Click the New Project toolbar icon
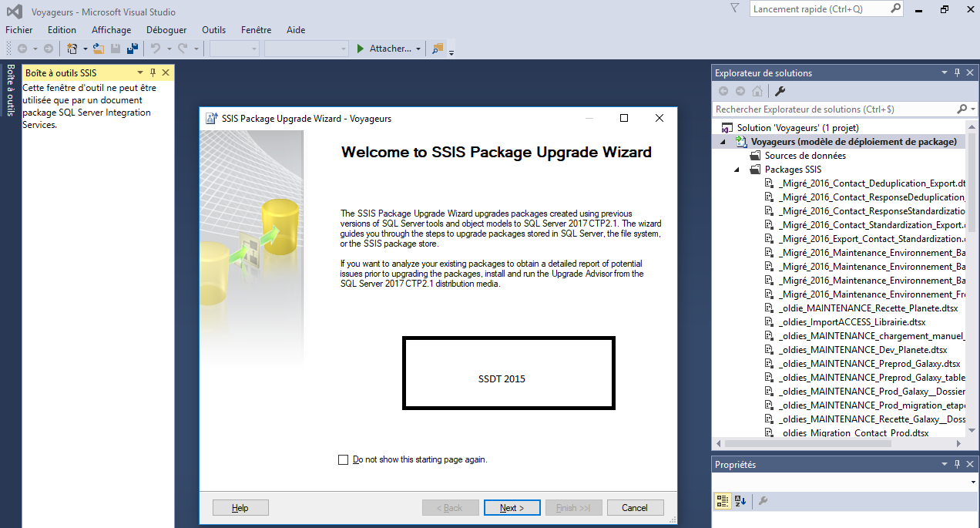 click(72, 49)
